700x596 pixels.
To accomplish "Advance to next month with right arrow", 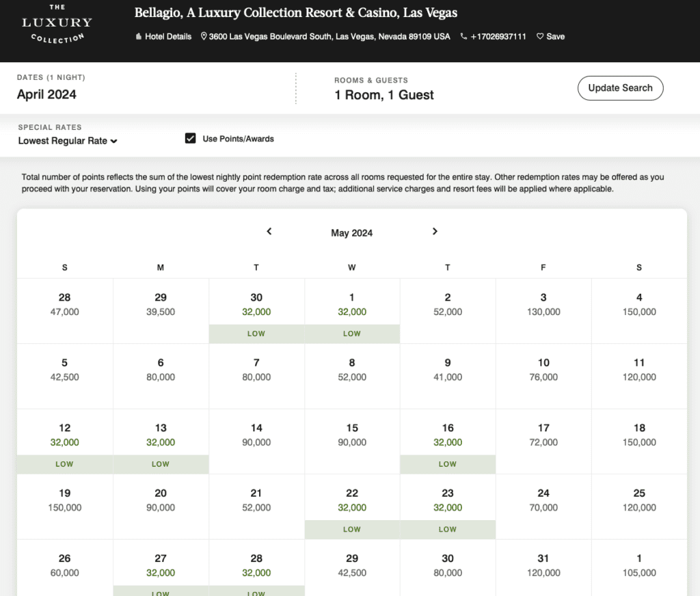I will click(x=435, y=232).
